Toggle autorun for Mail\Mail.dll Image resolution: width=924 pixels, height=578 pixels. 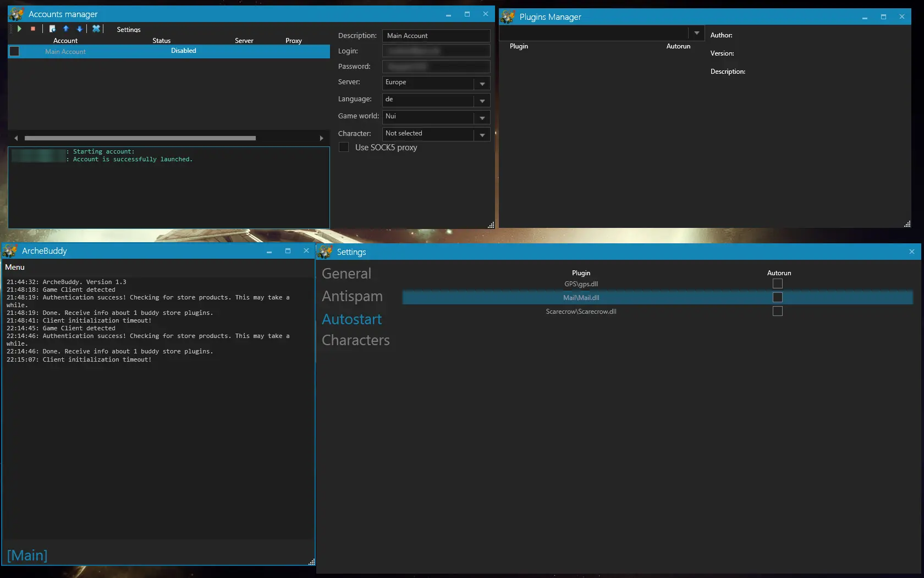[x=778, y=297]
